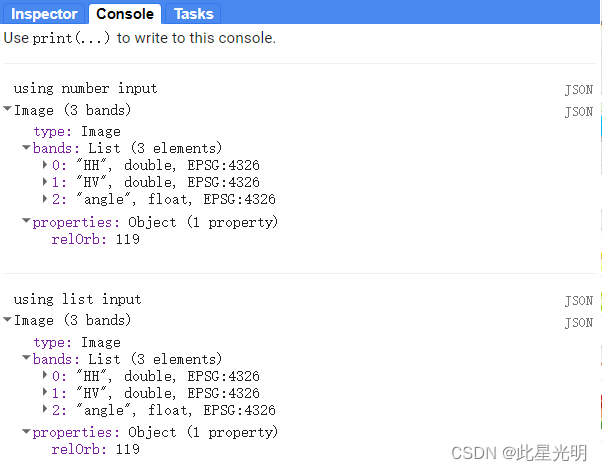This screenshot has width=602, height=471.
Task: Expand first band 2 "angle" entry
Action: pos(45,199)
